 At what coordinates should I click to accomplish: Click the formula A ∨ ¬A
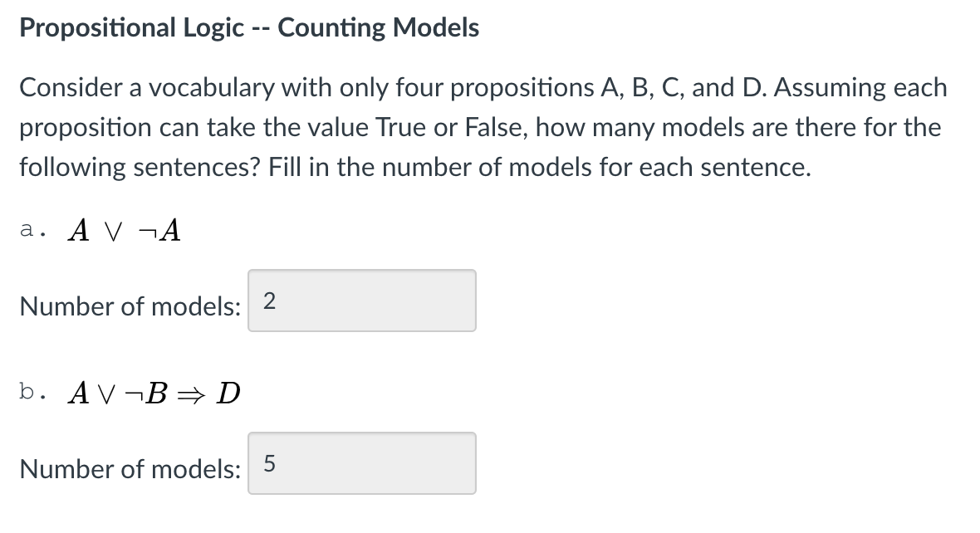click(x=125, y=230)
